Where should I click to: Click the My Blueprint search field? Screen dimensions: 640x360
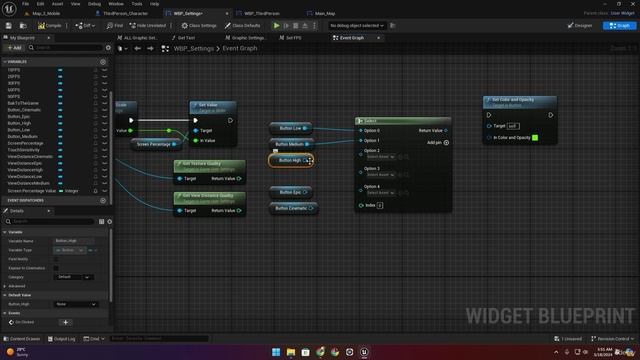pyautogui.click(x=65, y=48)
